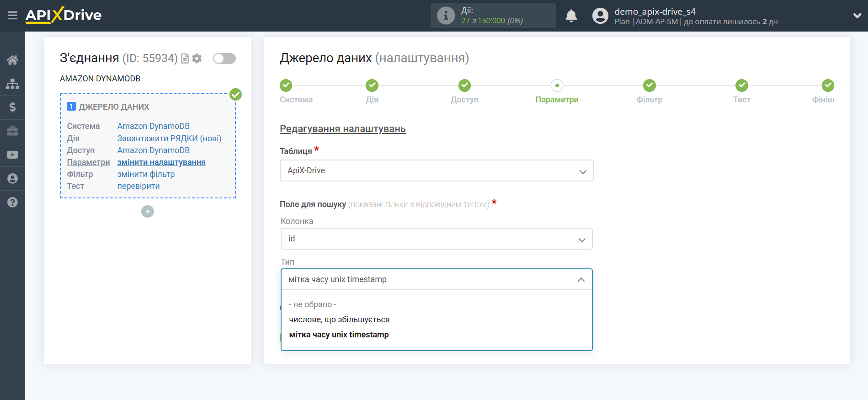Open the home icon in sidebar

(x=12, y=60)
